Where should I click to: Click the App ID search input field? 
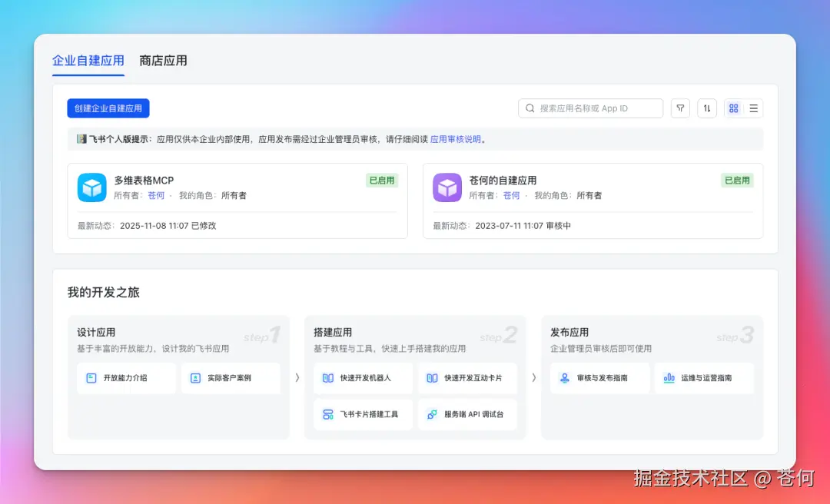(592, 108)
